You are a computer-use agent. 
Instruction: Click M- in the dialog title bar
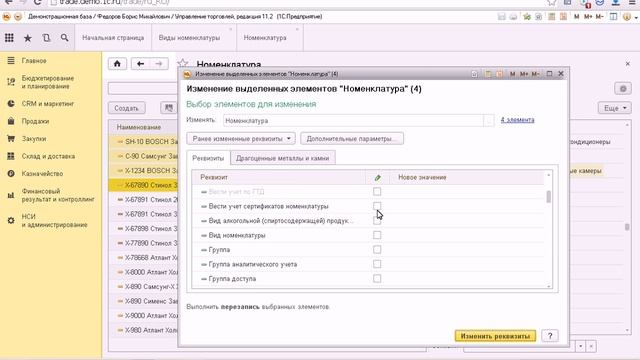click(x=535, y=74)
